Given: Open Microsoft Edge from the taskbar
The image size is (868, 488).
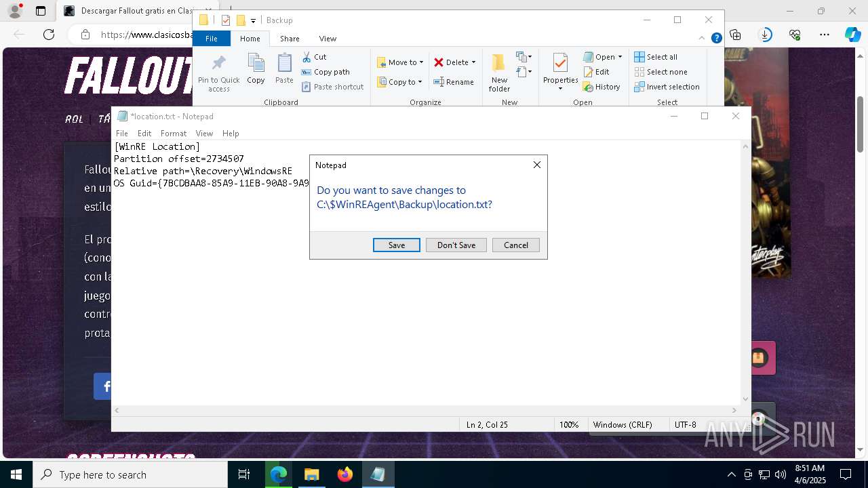Looking at the screenshot, I should (279, 474).
